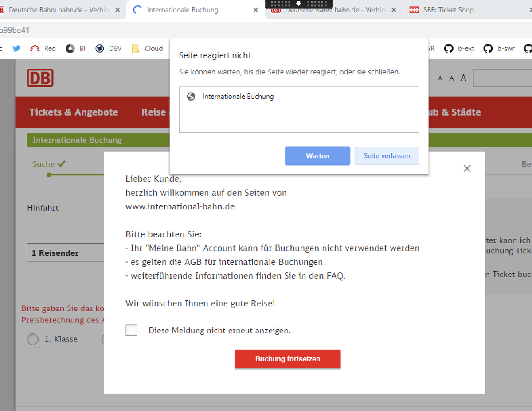Click into the page search field
Viewport: 532px width, 411px height.
point(502,78)
